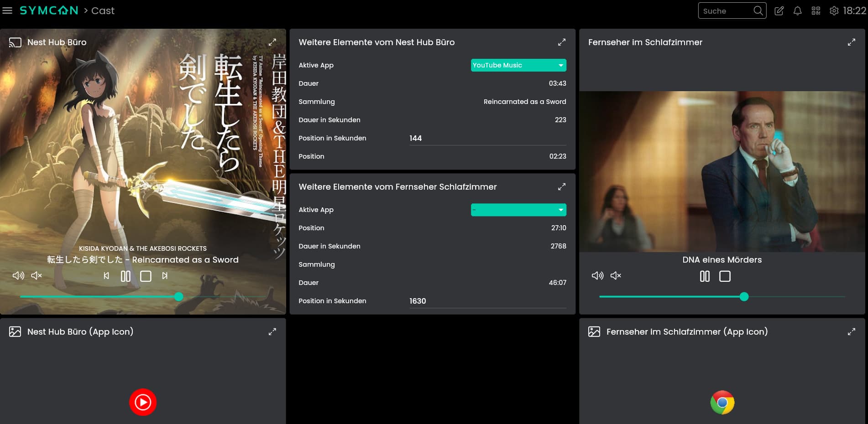
Task: Click the Fernseher Position value 27:10
Action: tap(559, 228)
